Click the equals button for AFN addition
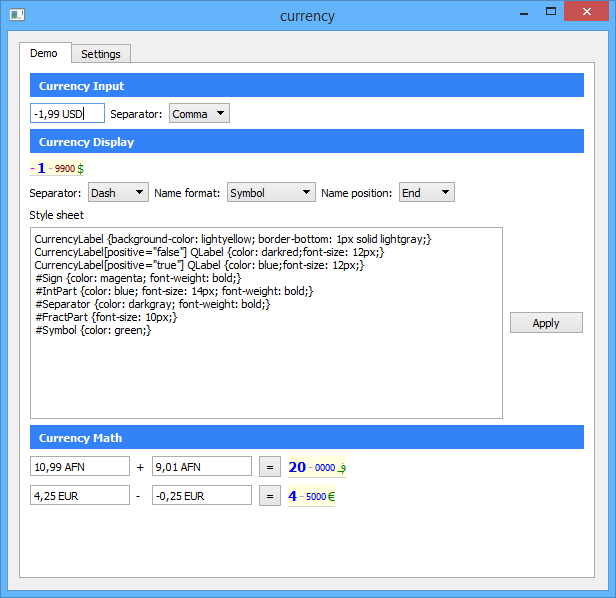The height and width of the screenshot is (598, 616). pyautogui.click(x=270, y=467)
